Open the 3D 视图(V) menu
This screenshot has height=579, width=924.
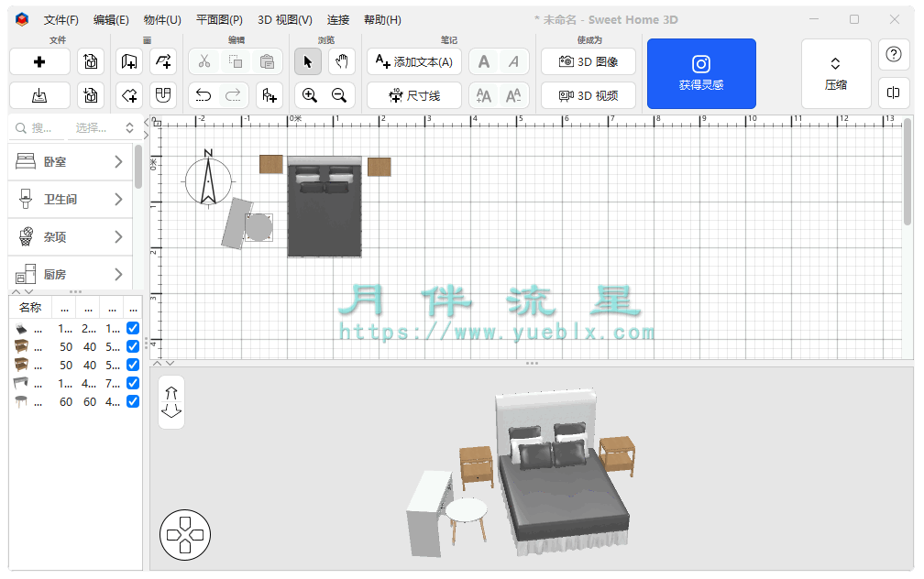point(284,20)
